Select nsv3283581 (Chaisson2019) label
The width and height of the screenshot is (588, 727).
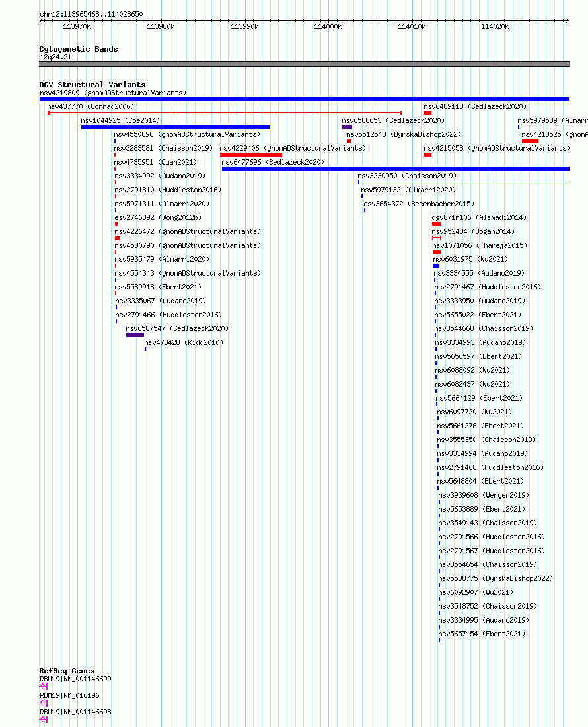click(x=163, y=148)
